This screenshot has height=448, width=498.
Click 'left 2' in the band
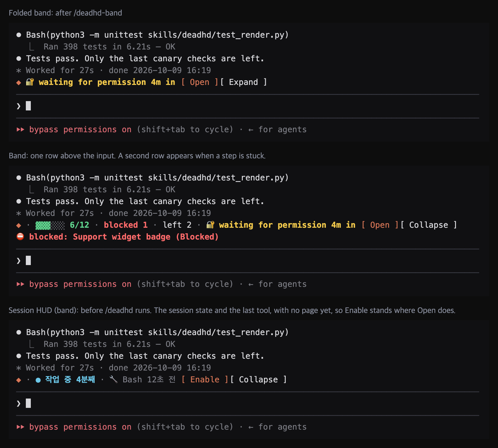click(177, 225)
